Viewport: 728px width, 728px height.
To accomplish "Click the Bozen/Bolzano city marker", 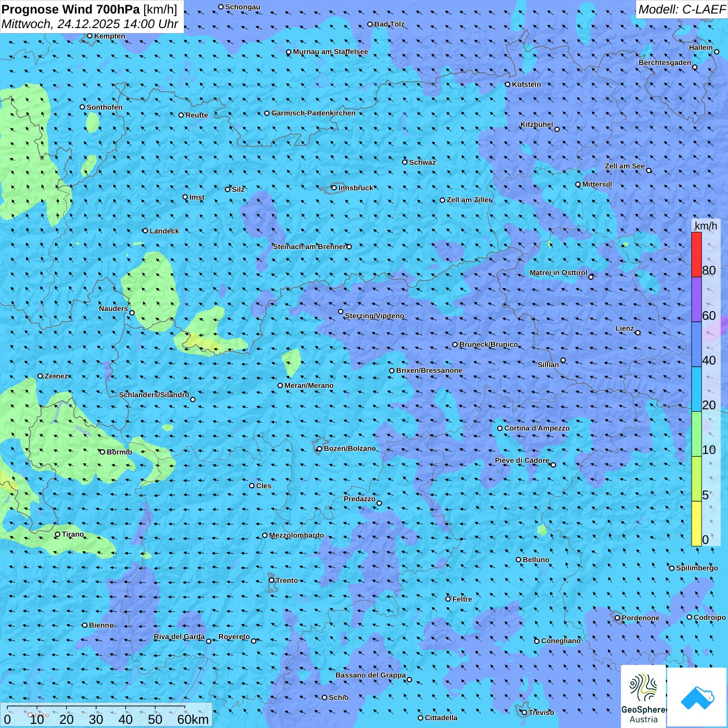I will pos(319,448).
